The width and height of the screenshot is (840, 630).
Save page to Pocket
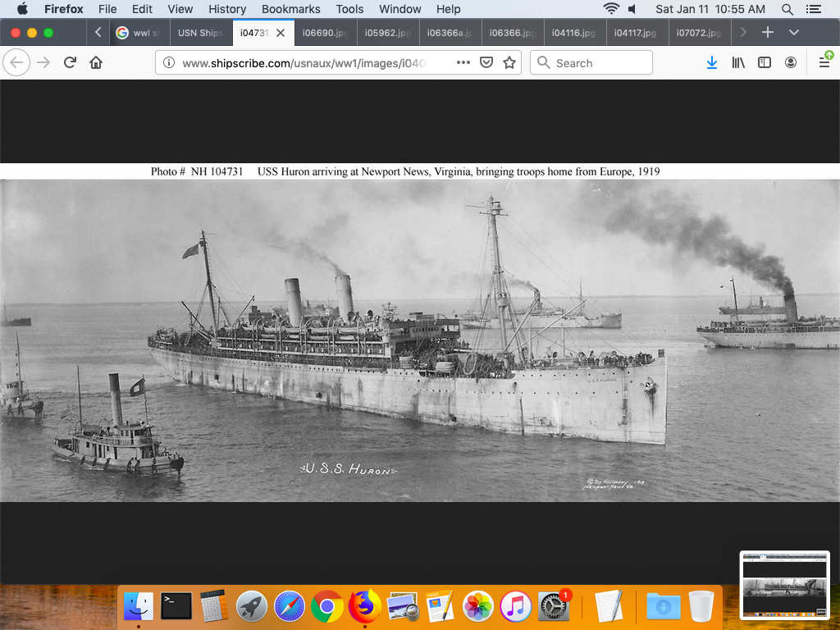pyautogui.click(x=486, y=62)
